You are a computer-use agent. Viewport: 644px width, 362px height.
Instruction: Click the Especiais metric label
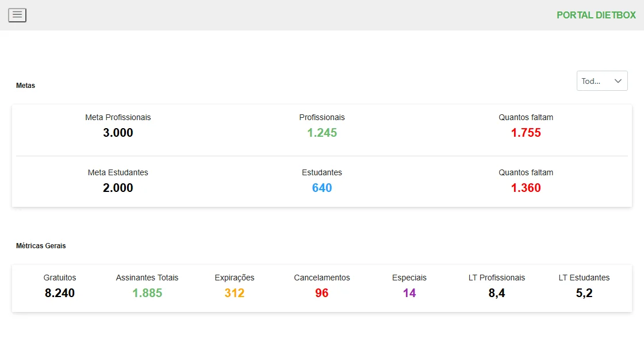pyautogui.click(x=409, y=278)
